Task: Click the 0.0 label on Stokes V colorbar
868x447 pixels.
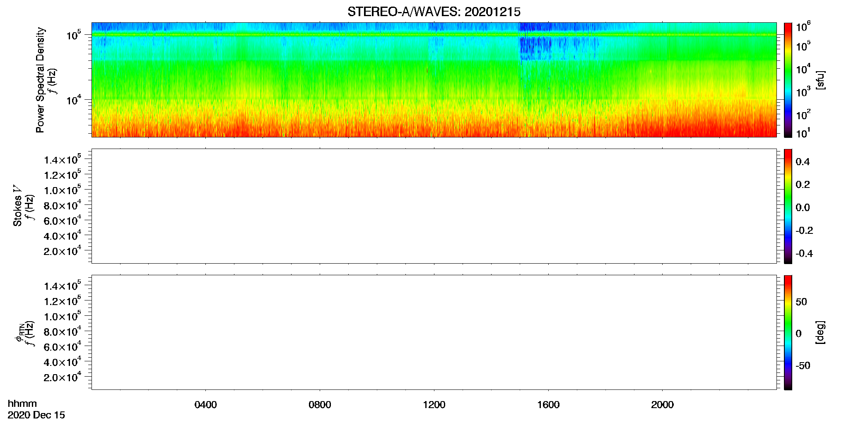Action: click(x=803, y=208)
